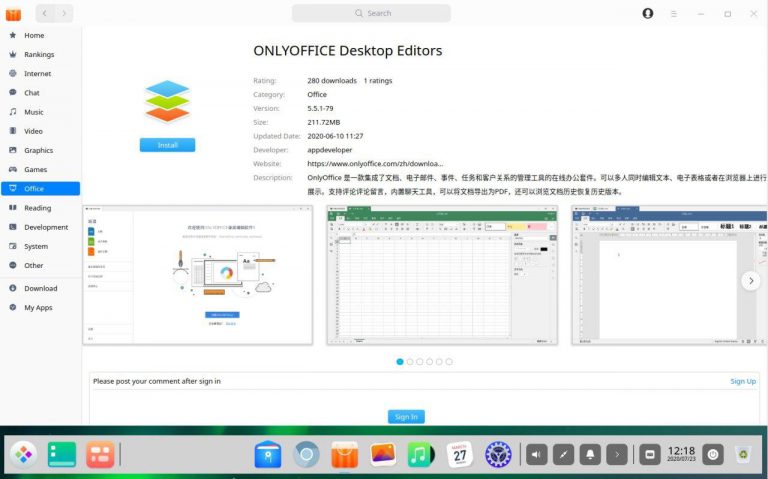This screenshot has height=479, width=768.
Task: Open the Home section in sidebar
Action: tap(40, 35)
